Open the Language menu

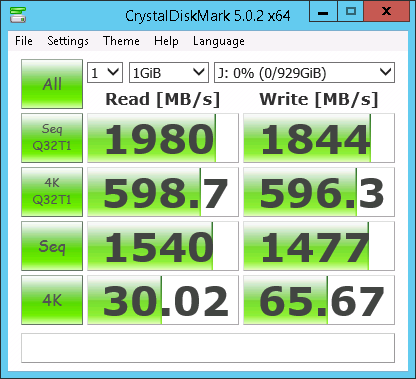click(219, 41)
